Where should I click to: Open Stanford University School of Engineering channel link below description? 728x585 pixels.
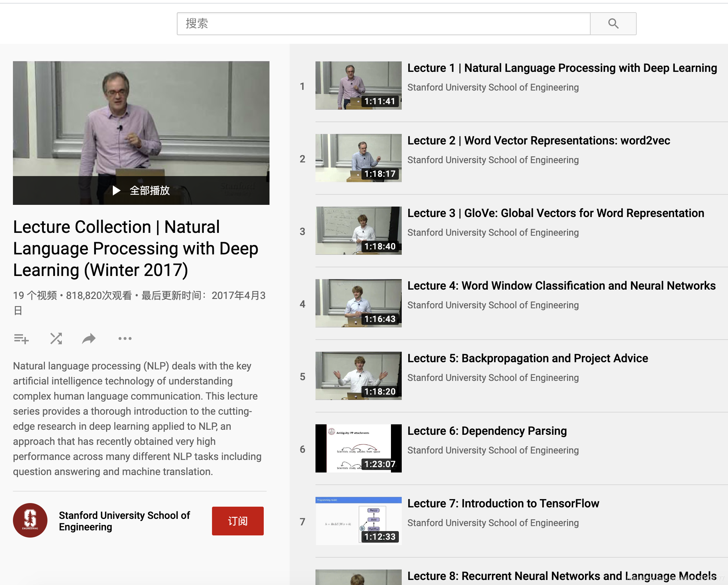tap(124, 521)
